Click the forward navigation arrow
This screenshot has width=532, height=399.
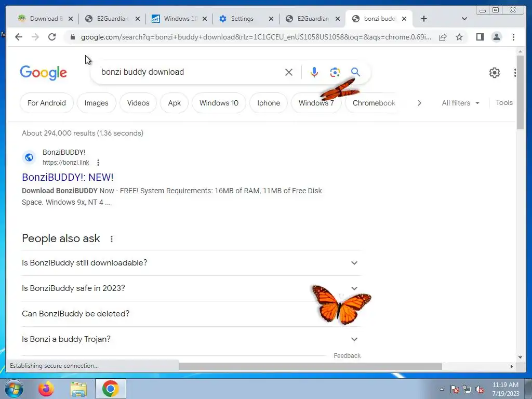[x=35, y=37]
